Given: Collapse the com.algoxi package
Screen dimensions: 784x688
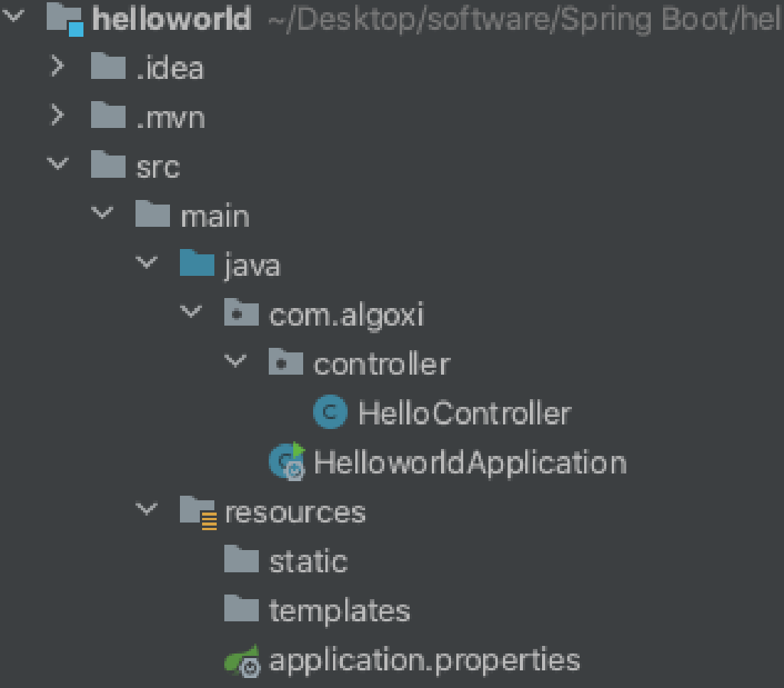Looking at the screenshot, I should pyautogui.click(x=191, y=313).
